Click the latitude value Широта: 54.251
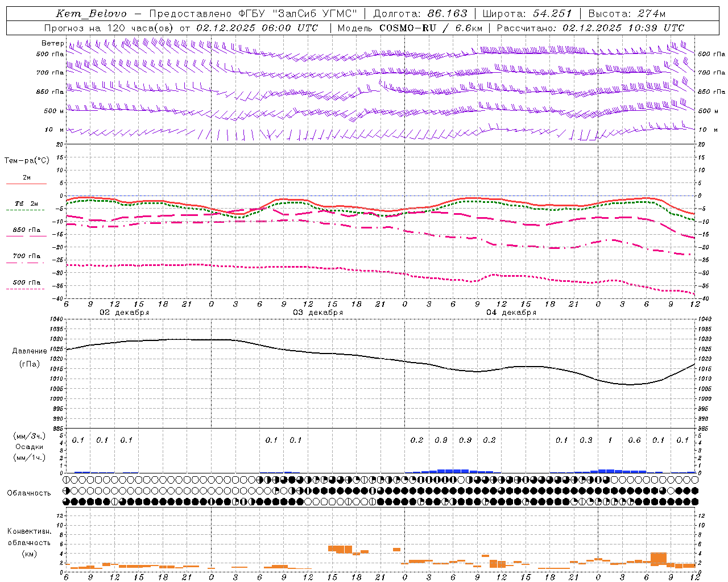The width and height of the screenshot is (728, 582). click(x=528, y=14)
